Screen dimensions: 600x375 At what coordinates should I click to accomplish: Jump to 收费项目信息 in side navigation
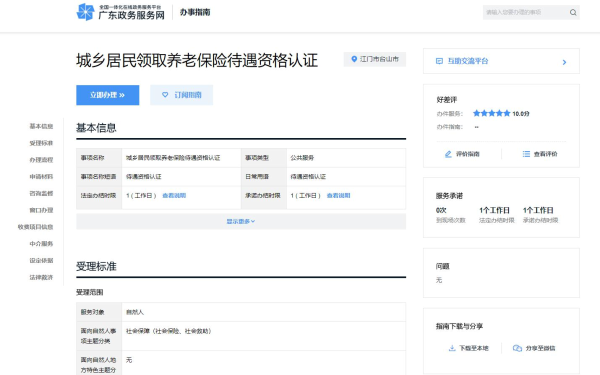click(x=36, y=227)
